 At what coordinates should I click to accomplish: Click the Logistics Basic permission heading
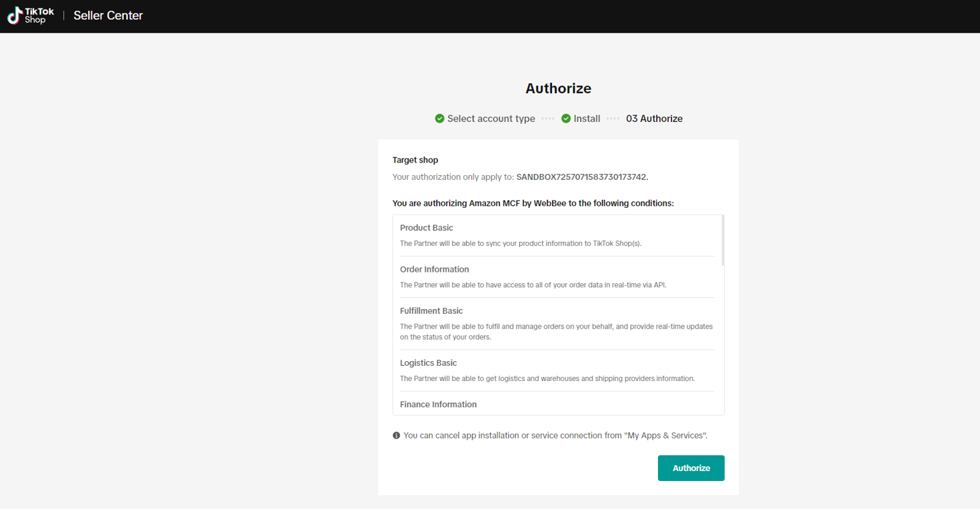(429, 363)
